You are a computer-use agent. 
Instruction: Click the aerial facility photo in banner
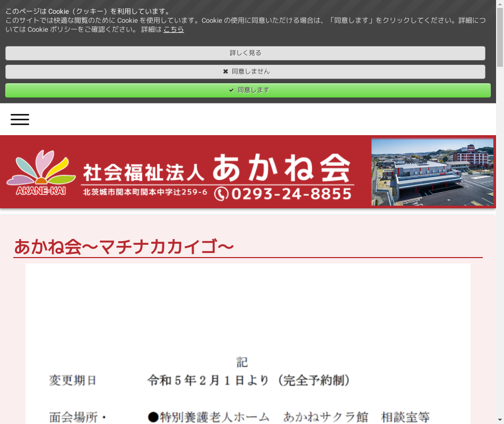click(432, 172)
